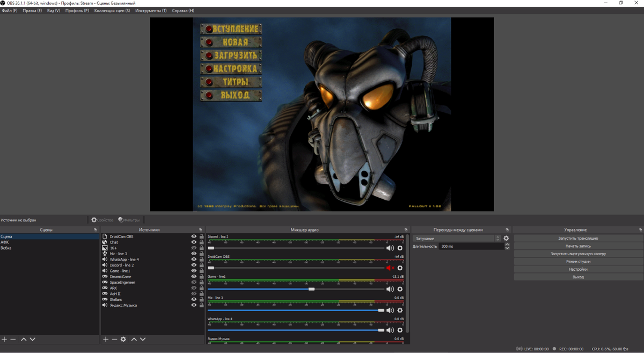Click the Выход button in Управление
Image resolution: width=644 pixels, height=353 pixels.
pyautogui.click(x=578, y=277)
